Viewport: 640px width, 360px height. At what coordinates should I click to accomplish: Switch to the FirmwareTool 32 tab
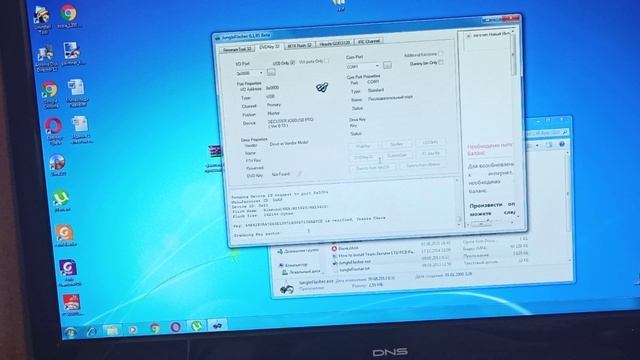[237, 49]
